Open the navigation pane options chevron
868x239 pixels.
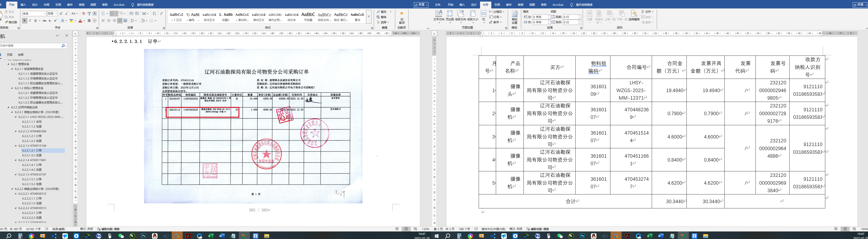(x=57, y=36)
